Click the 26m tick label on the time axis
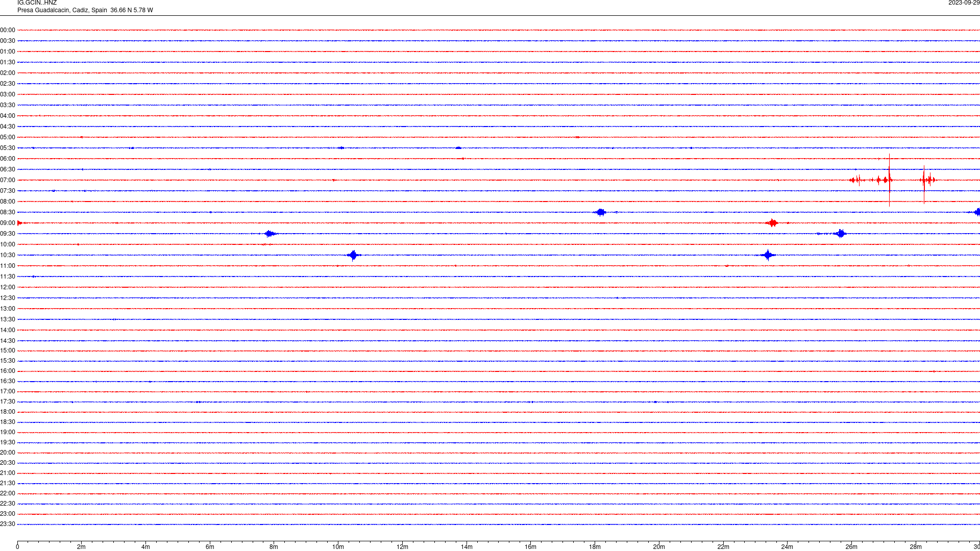 (x=851, y=547)
